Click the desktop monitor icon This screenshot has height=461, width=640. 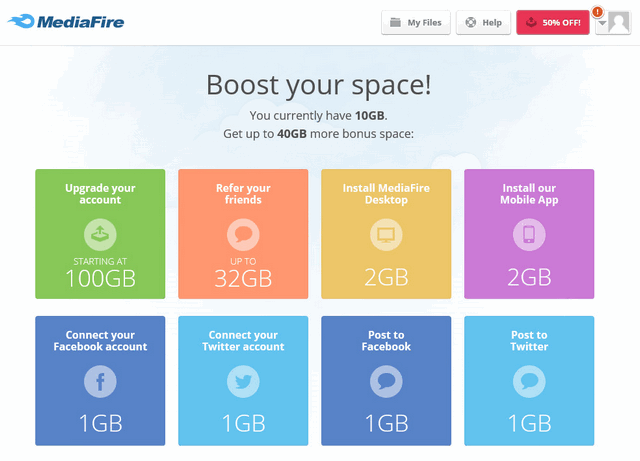tap(386, 235)
